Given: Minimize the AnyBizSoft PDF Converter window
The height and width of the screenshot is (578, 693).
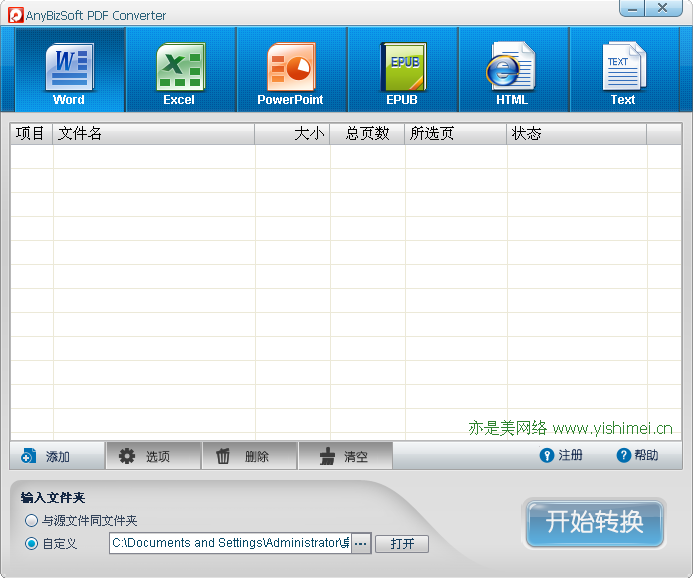Looking at the screenshot, I should (632, 8).
